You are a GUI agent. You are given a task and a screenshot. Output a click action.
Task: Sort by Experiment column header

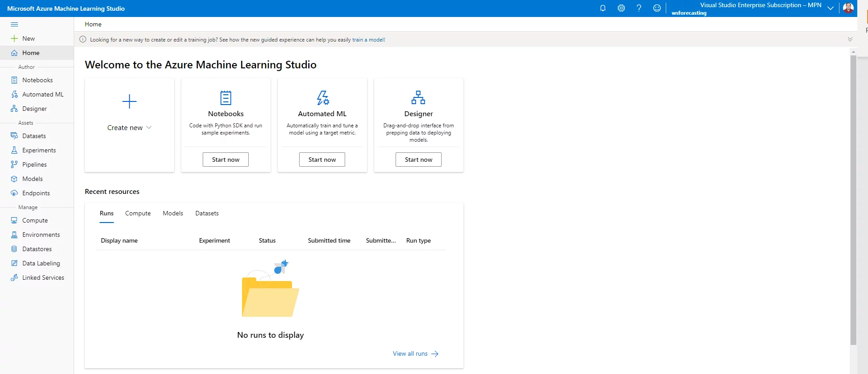tap(214, 240)
